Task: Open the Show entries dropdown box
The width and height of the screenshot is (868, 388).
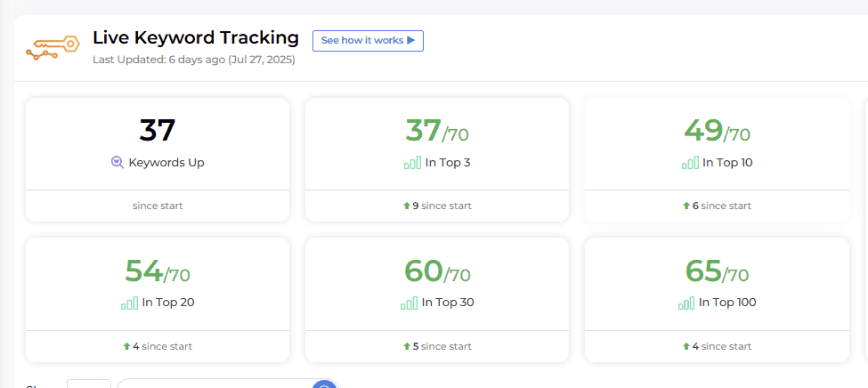Action: point(89,384)
